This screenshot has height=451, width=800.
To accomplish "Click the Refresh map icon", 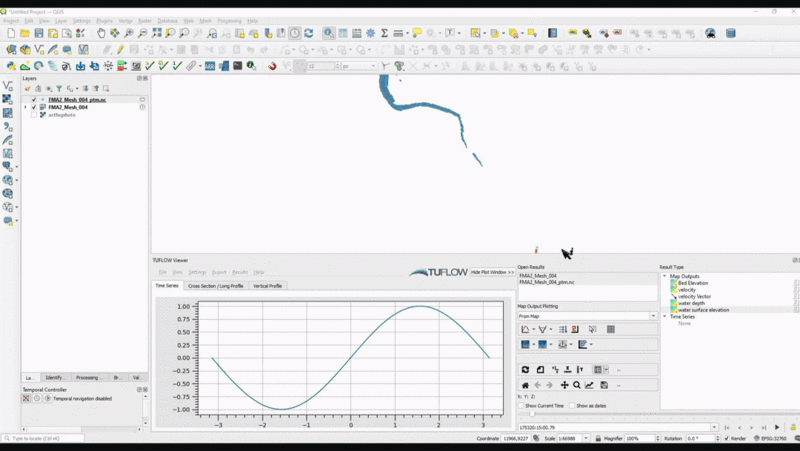I will click(309, 33).
